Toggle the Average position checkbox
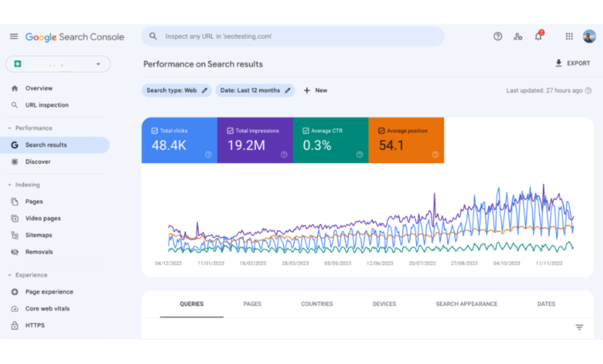603x364 pixels. 381,131
